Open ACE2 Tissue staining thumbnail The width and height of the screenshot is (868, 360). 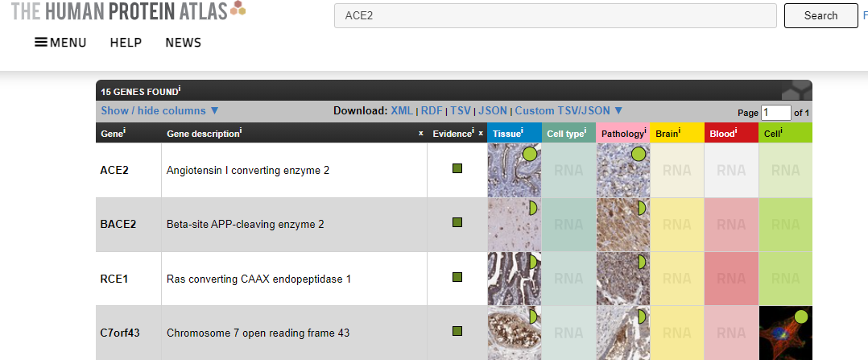[514, 170]
